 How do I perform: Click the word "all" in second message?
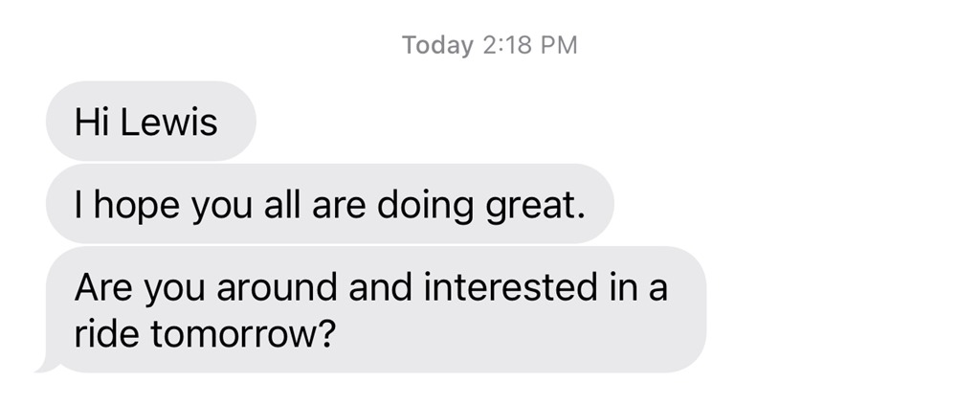pyautogui.click(x=277, y=204)
